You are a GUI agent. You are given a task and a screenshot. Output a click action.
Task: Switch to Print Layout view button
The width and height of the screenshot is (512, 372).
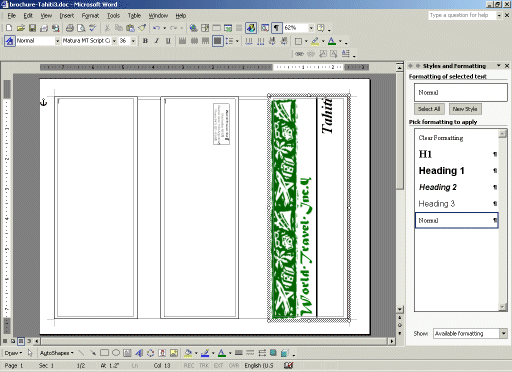pos(21,341)
